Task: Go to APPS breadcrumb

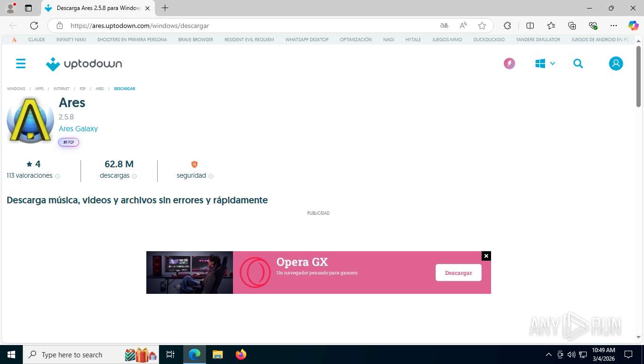Action: 39,89
